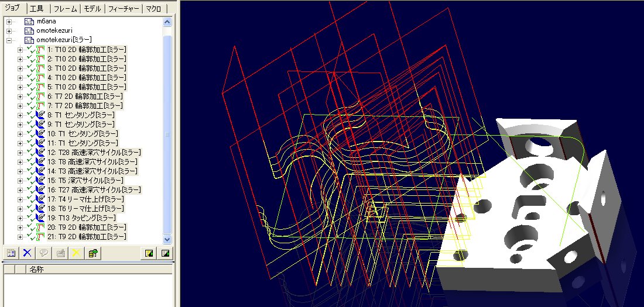
Task: Click the 名称 column header
Action: click(x=36, y=270)
